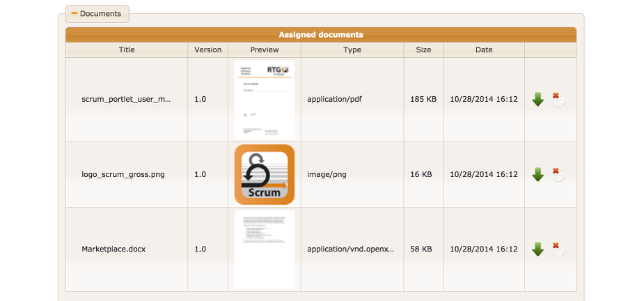Sort documents by Title column
Screen dimensions: 644x301
(x=127, y=50)
